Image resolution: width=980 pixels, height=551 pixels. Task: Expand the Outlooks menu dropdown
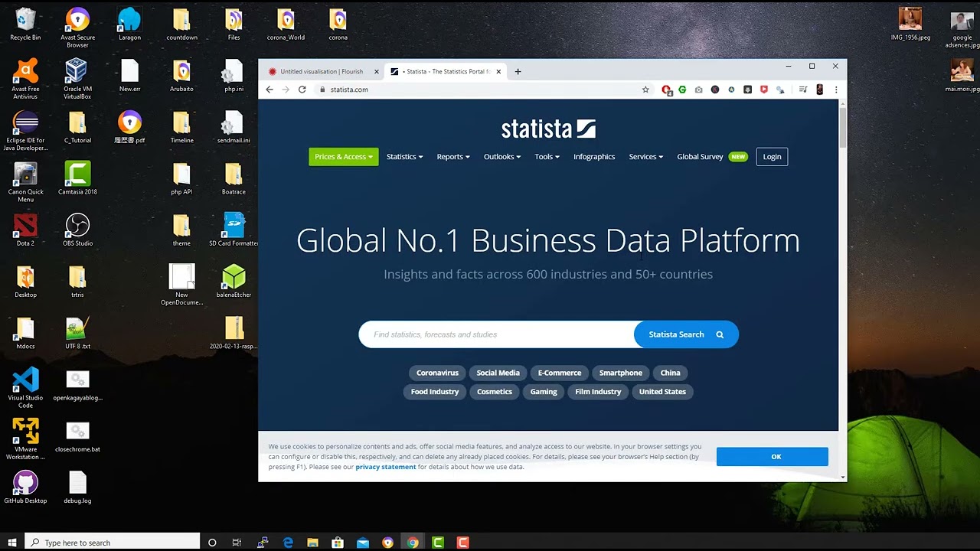[502, 157]
